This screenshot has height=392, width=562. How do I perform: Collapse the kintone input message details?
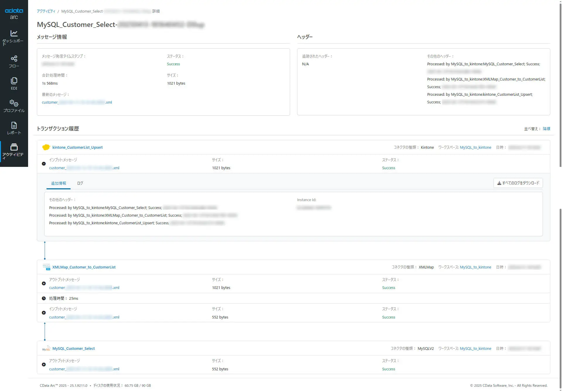(44, 164)
